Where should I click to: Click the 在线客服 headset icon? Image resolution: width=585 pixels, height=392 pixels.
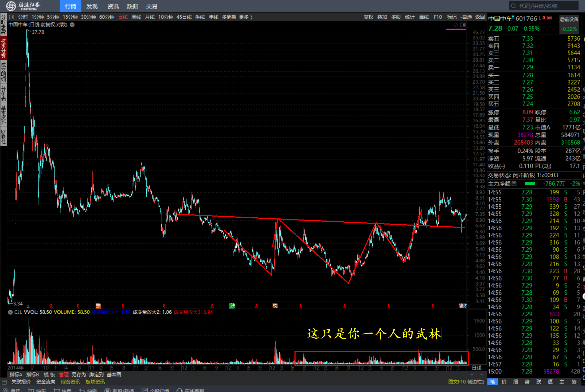tap(180, 390)
